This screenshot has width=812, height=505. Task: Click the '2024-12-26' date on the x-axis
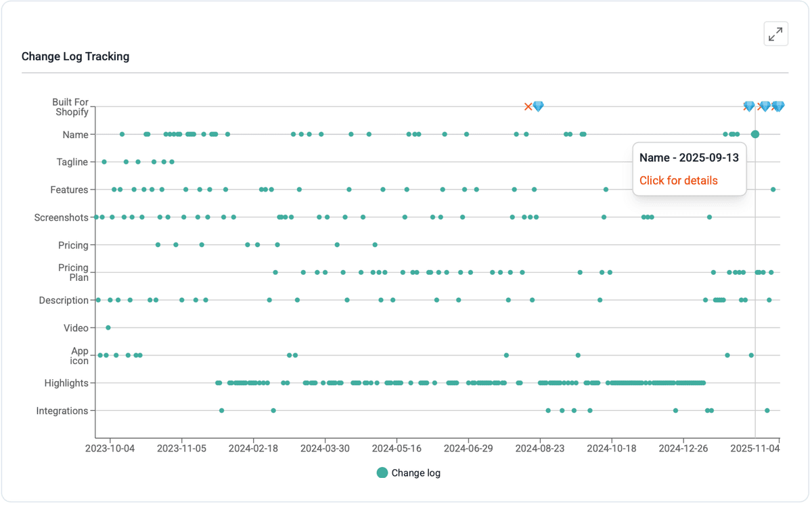683,448
